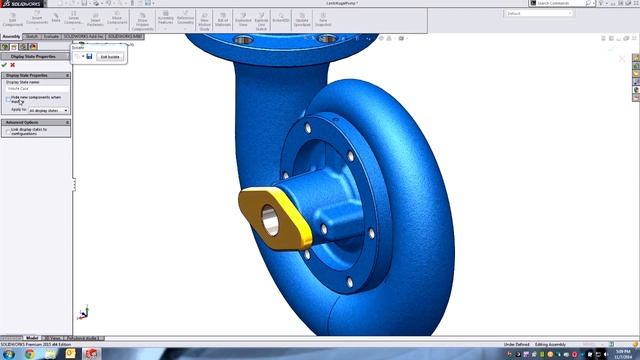Click Bill of Materials tool

tap(222, 20)
